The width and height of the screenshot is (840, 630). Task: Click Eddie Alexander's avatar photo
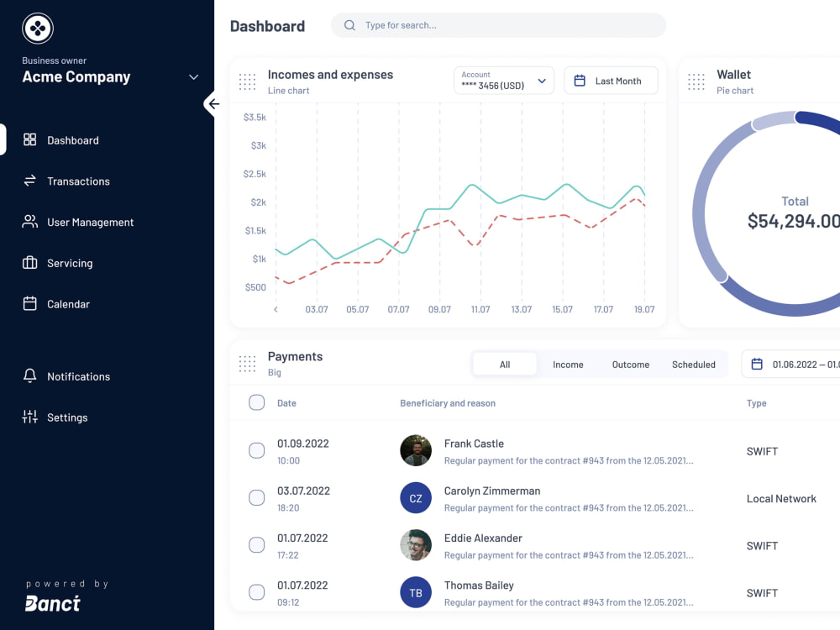pyautogui.click(x=416, y=545)
